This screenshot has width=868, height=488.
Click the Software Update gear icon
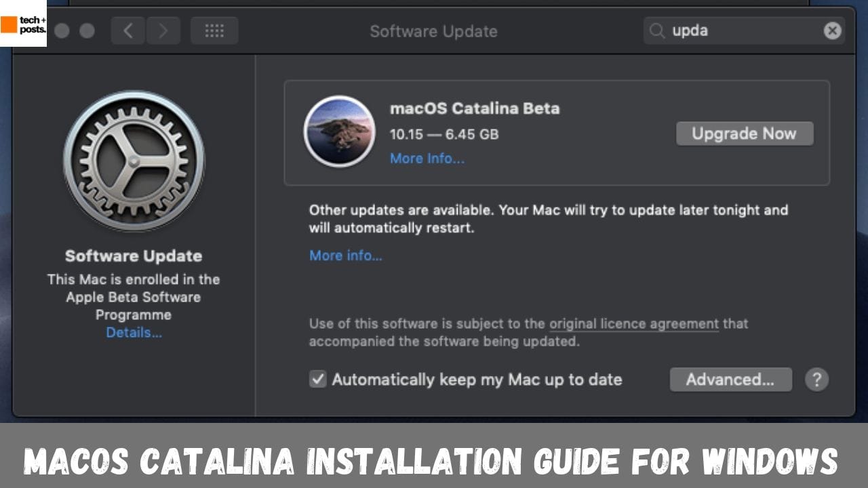tap(134, 161)
